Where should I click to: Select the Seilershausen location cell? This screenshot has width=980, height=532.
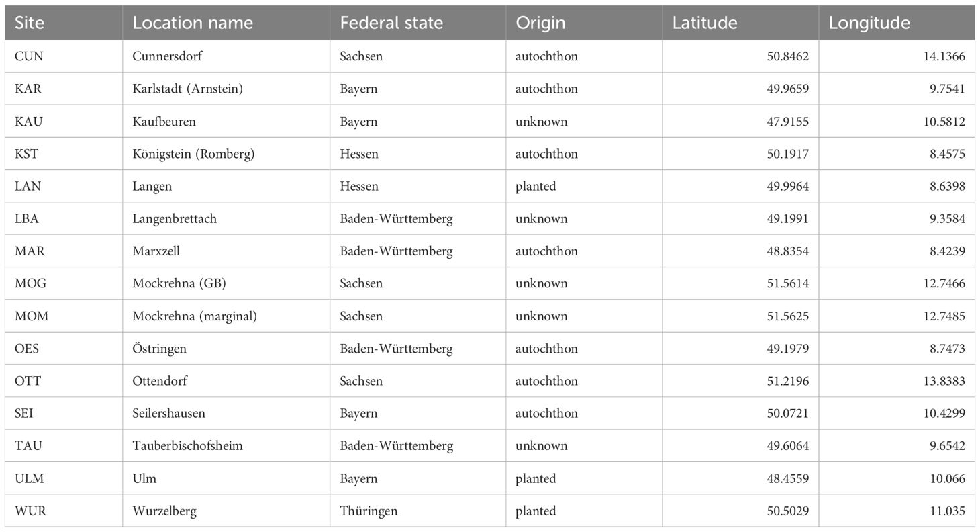(x=168, y=413)
